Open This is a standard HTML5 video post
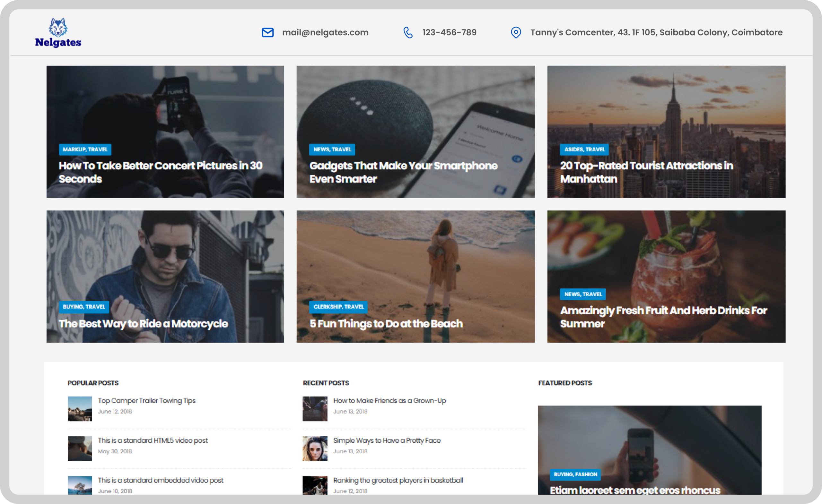Viewport: 822px width, 504px height. pos(153,440)
